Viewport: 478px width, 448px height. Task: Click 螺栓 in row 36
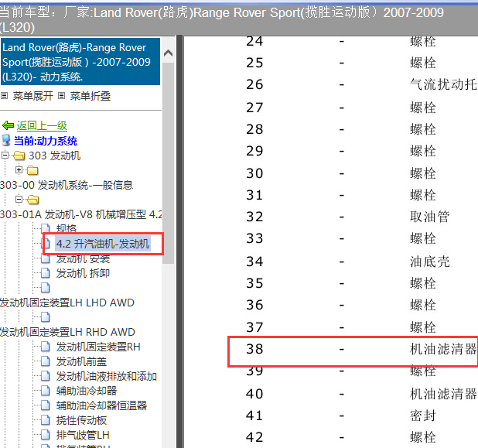423,305
